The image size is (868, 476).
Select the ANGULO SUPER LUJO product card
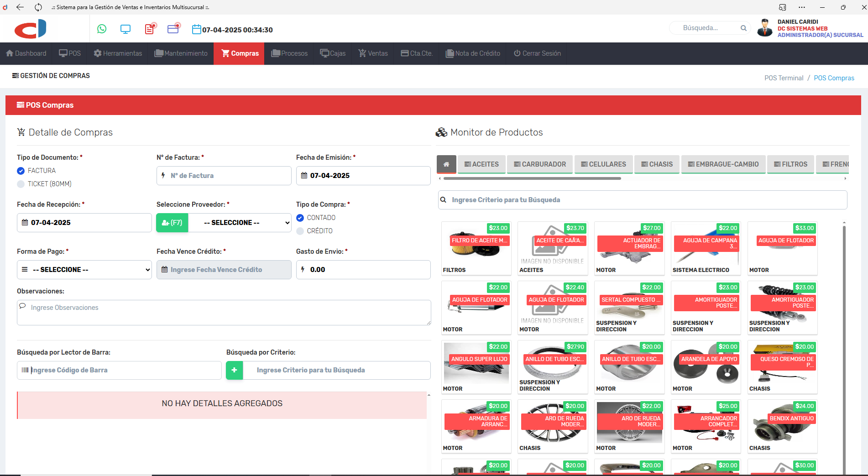[476, 367]
